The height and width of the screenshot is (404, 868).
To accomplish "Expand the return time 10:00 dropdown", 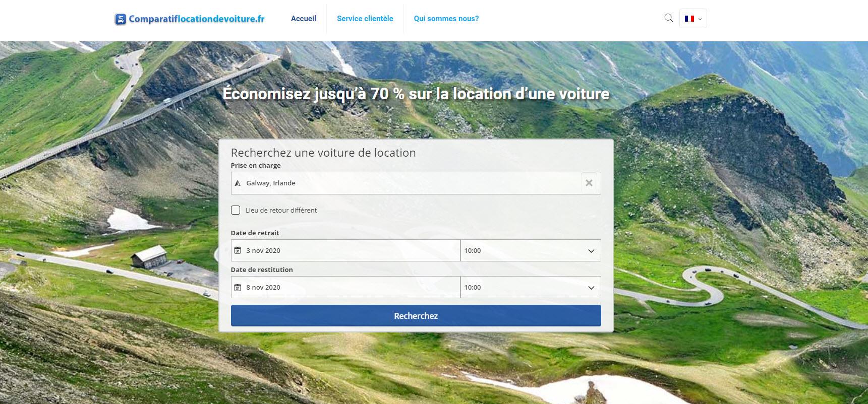I will point(531,287).
